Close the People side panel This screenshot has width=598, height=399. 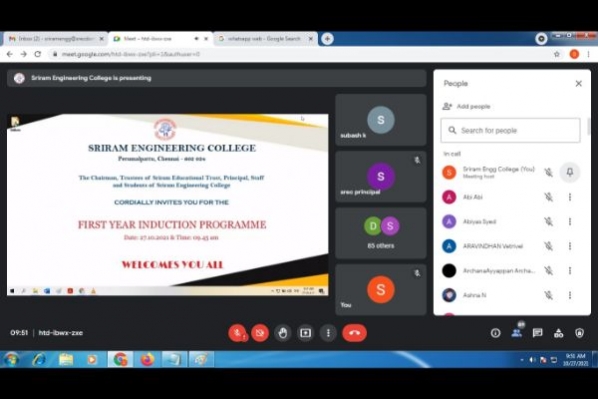tap(579, 84)
